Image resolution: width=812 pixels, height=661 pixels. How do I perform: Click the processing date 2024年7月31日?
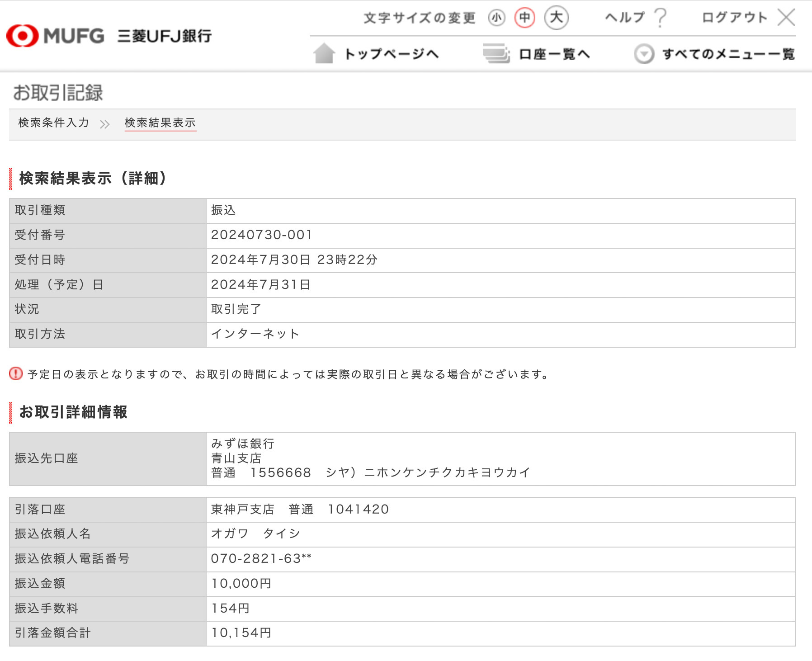click(261, 285)
